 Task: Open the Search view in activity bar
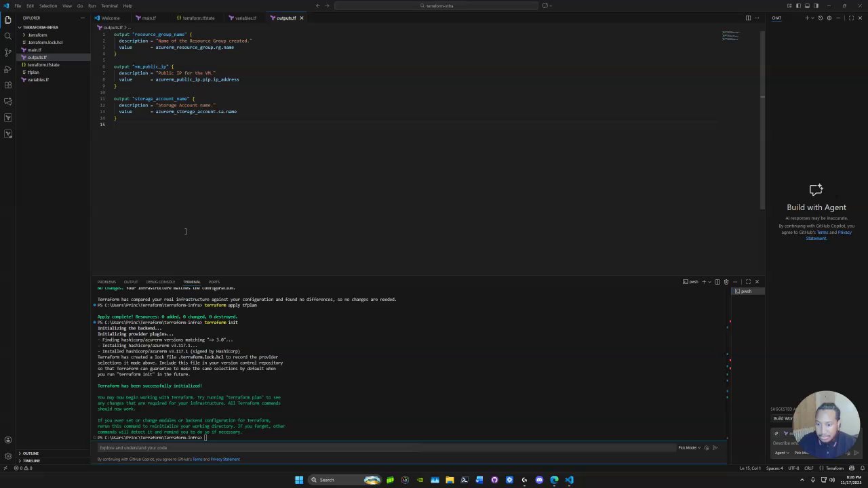[x=8, y=36]
